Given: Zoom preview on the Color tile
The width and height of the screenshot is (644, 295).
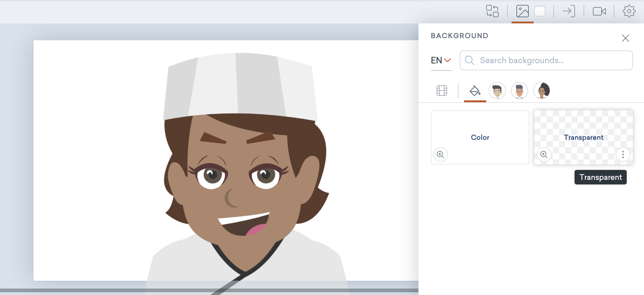Looking at the screenshot, I should point(440,154).
